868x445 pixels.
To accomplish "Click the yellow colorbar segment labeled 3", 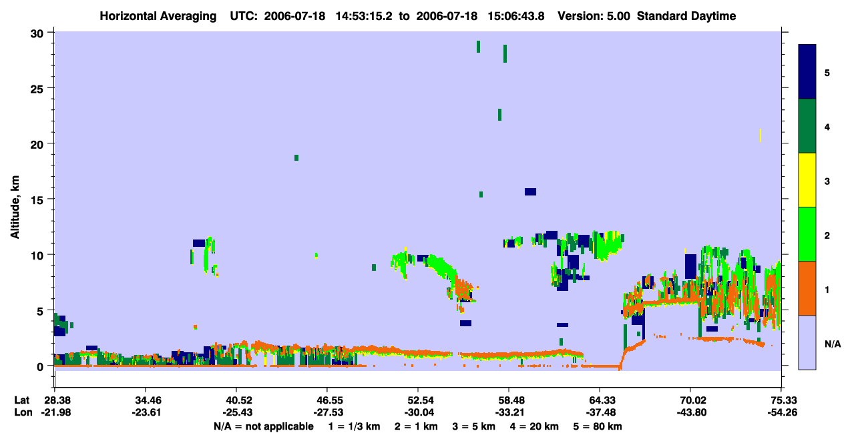I will [807, 180].
